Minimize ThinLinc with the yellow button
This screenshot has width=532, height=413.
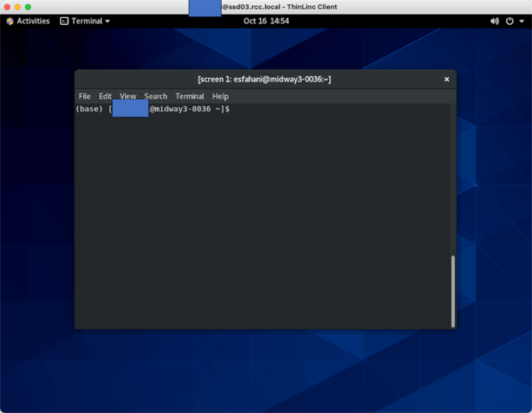(17, 6)
